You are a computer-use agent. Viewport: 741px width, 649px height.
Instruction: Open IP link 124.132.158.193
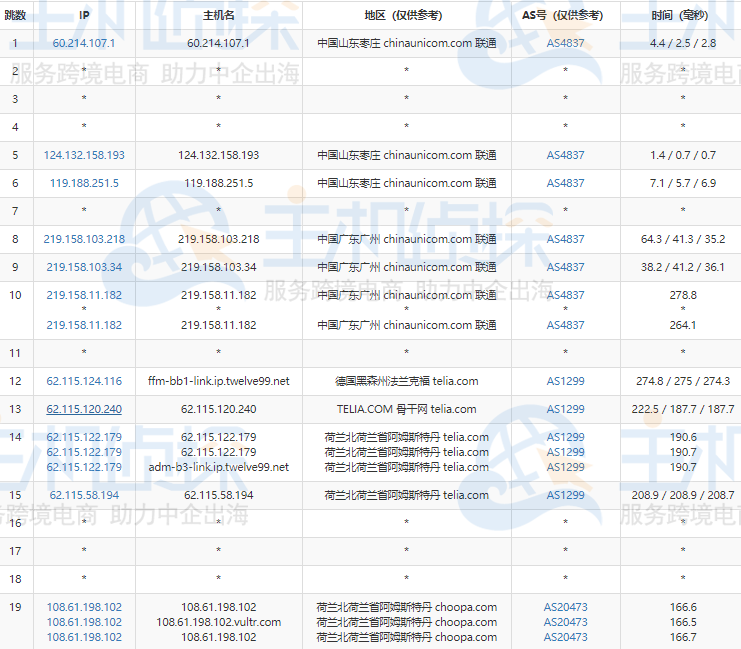(x=84, y=155)
